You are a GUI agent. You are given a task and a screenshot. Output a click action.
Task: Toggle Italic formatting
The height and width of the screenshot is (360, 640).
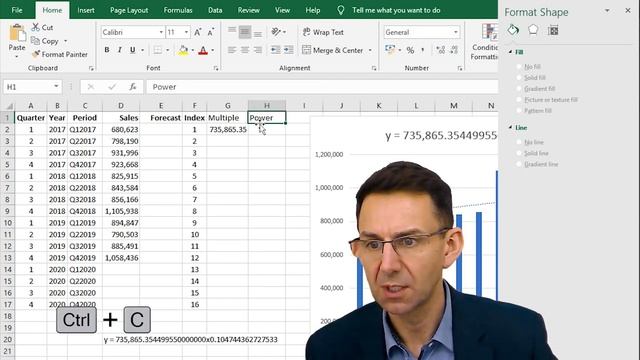120,50
